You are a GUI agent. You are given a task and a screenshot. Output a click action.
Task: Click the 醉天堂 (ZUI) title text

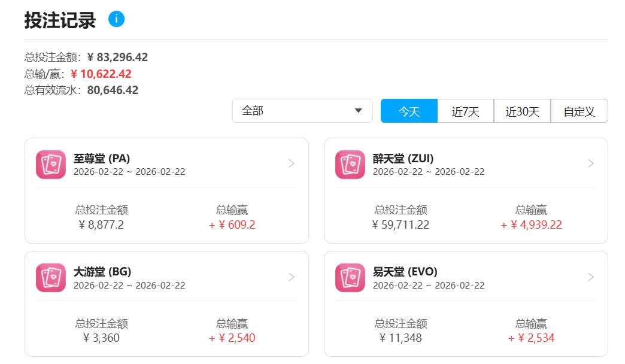[x=403, y=159]
